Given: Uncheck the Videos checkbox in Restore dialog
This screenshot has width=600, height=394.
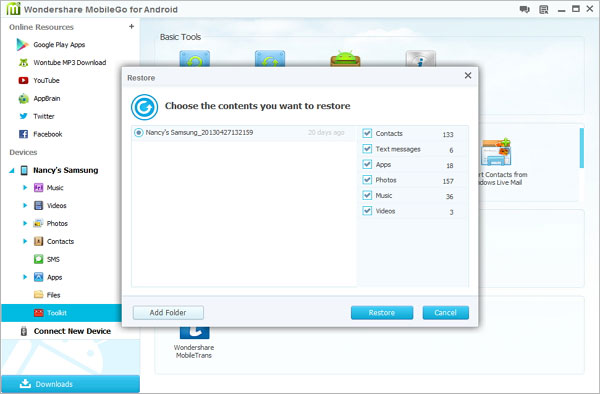Looking at the screenshot, I should tap(367, 211).
